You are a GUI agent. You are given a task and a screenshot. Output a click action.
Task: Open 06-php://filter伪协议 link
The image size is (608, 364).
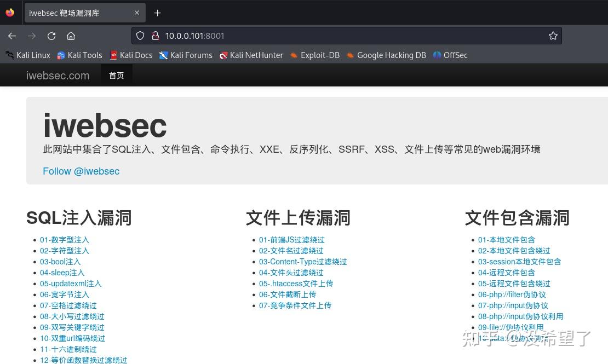tap(512, 294)
